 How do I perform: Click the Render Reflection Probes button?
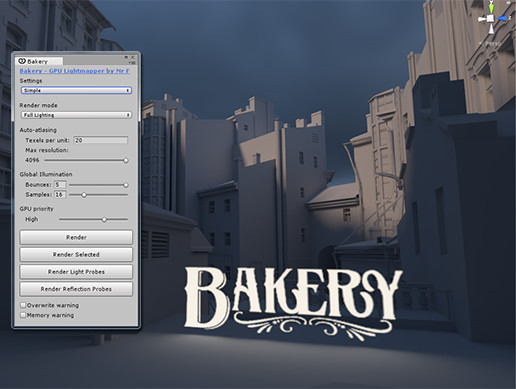coord(76,289)
